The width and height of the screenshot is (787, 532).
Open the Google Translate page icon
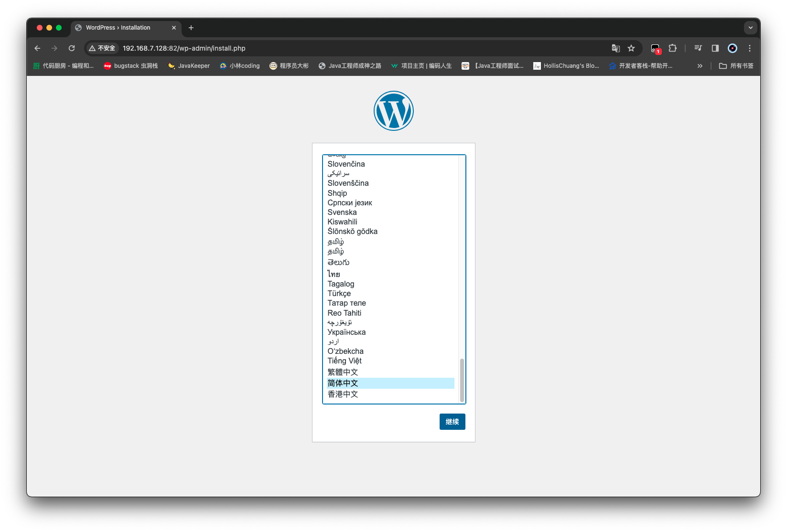point(616,48)
